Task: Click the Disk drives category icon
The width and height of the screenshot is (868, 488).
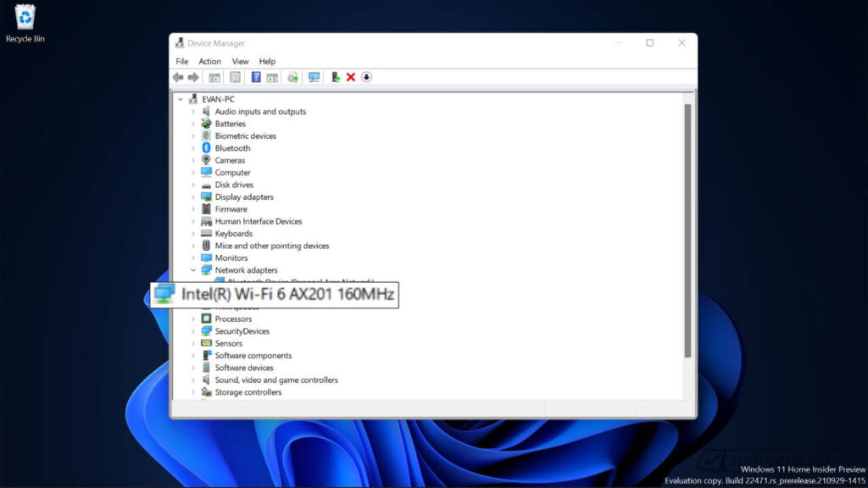Action: coord(206,185)
